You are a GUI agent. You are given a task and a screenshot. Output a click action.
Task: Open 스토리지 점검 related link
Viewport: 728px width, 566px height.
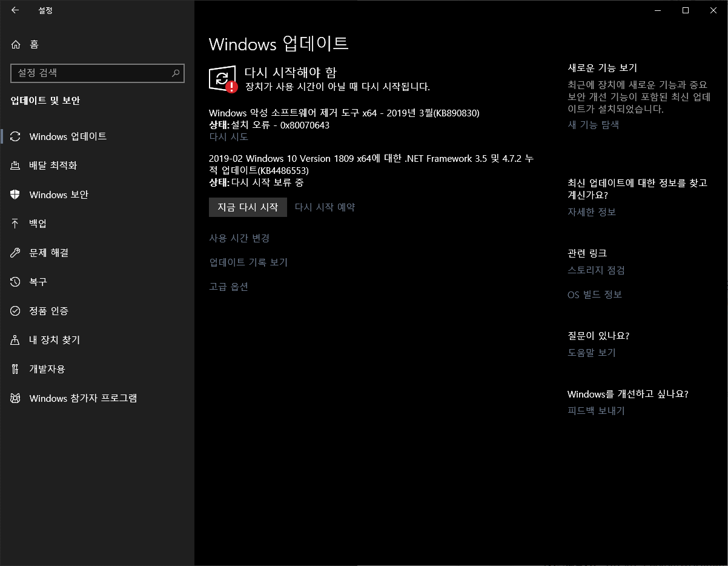(x=596, y=270)
